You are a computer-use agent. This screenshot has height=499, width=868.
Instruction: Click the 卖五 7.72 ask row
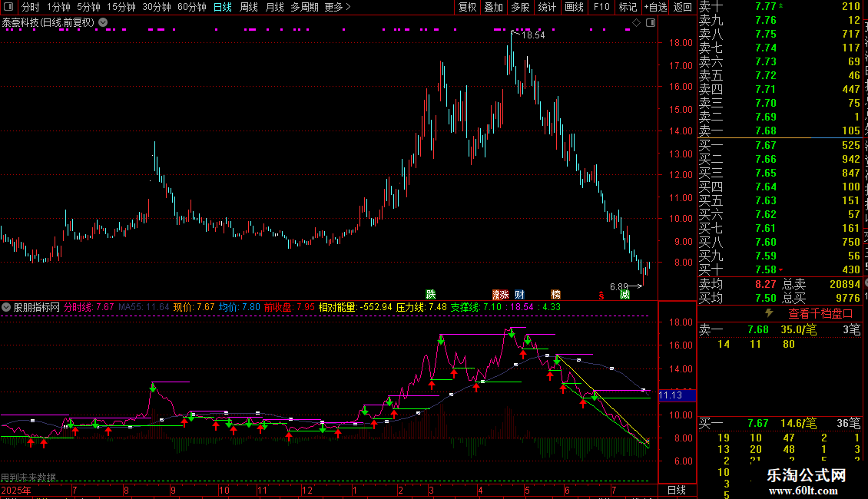(x=780, y=75)
